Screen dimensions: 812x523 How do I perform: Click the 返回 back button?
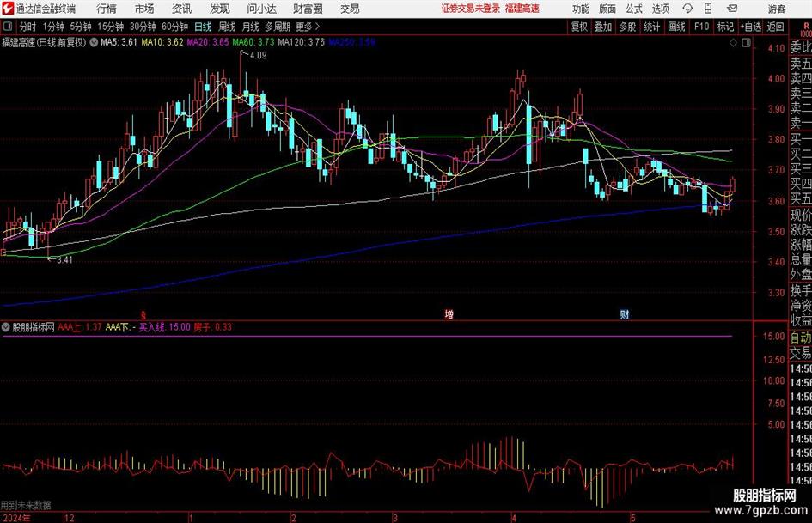click(x=775, y=27)
